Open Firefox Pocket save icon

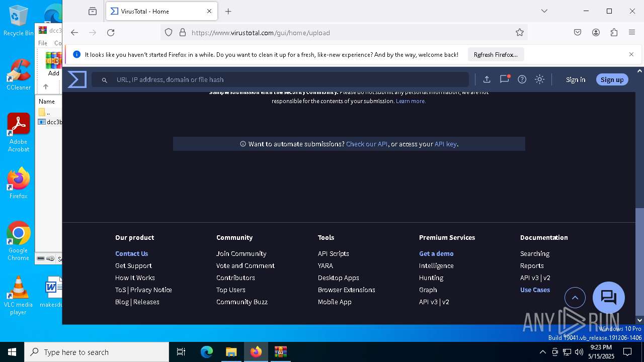coord(578,33)
